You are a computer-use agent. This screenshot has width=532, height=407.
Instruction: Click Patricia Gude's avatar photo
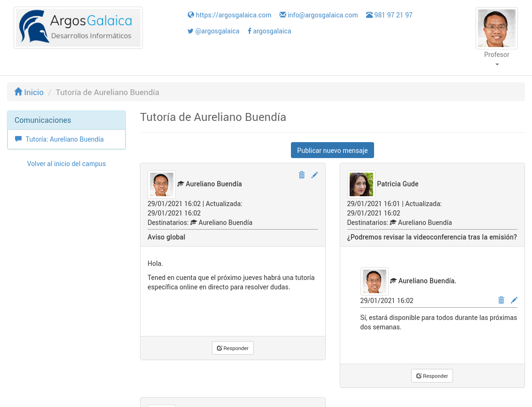(x=361, y=184)
